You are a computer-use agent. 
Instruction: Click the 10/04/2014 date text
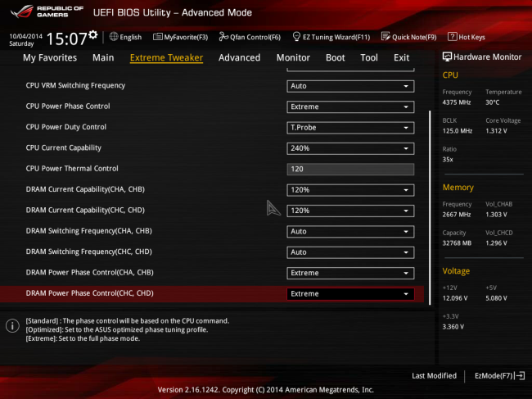26,36
